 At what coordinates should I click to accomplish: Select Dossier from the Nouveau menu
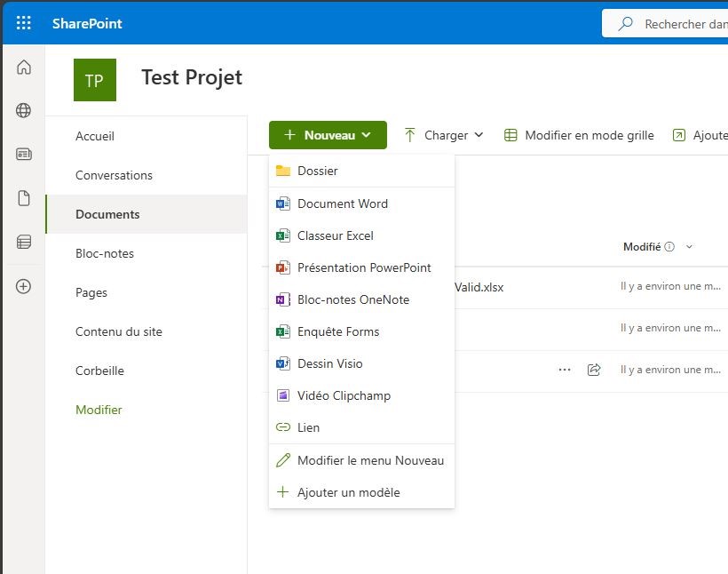[x=317, y=171]
